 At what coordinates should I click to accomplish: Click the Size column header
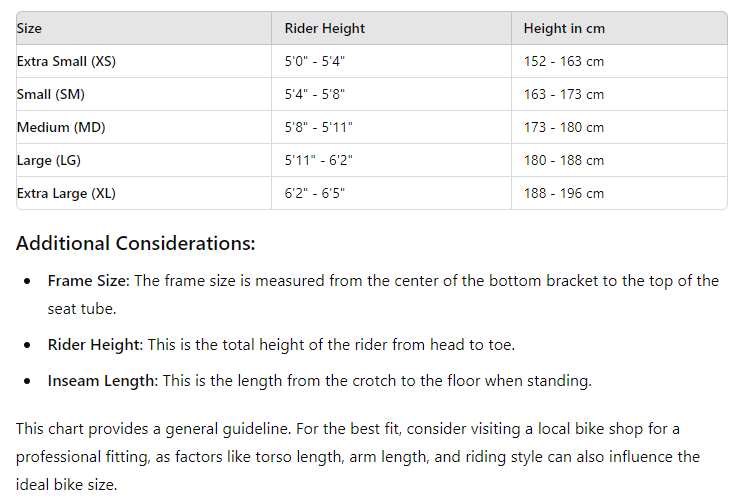(30, 29)
